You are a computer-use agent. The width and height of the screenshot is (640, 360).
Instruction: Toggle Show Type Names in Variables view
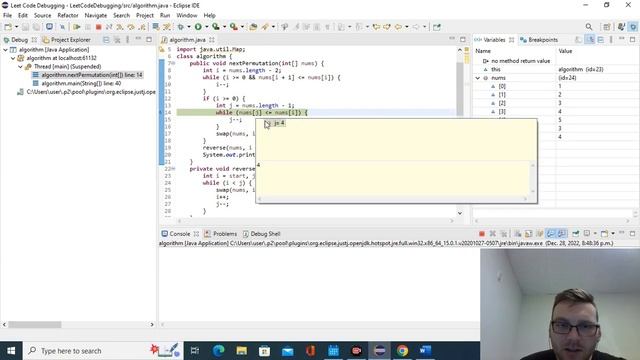578,40
